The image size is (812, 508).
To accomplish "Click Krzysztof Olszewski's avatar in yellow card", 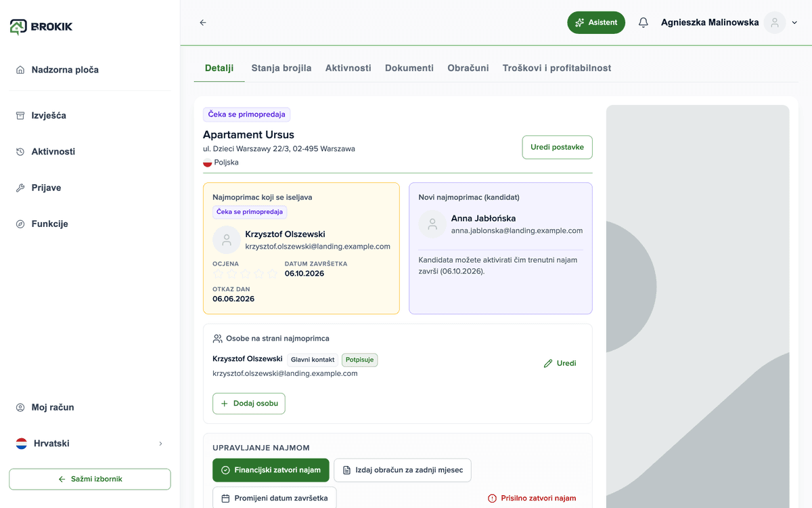I will (x=227, y=240).
